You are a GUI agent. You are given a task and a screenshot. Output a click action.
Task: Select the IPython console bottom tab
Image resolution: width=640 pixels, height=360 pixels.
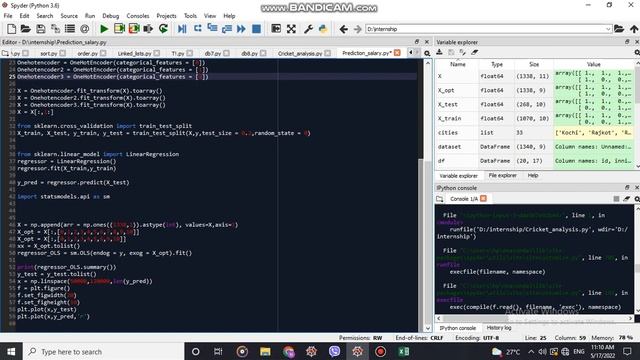tap(458, 328)
